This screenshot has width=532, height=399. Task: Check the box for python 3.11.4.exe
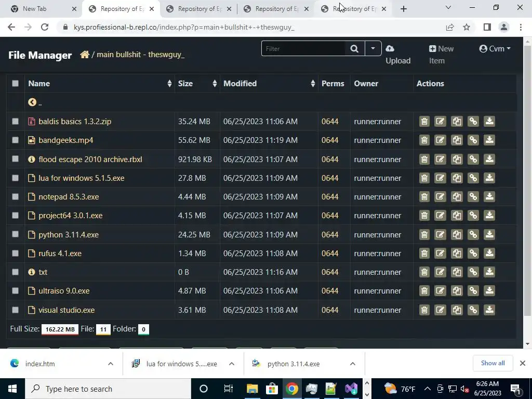(15, 234)
